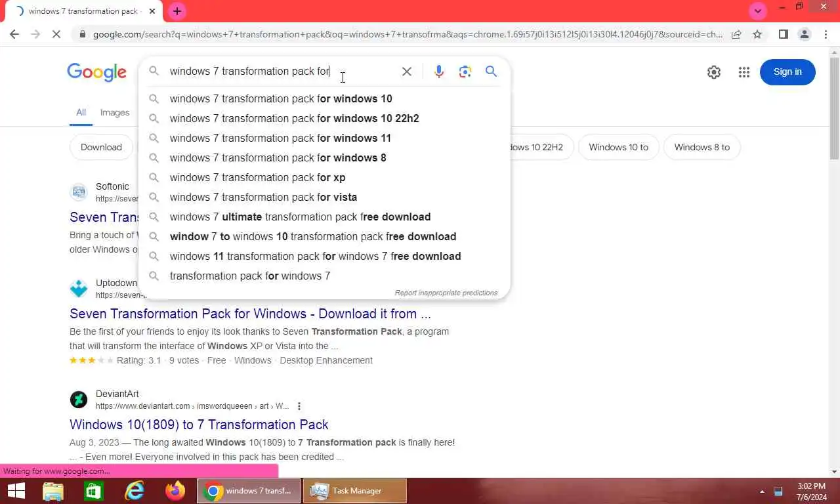The width and height of the screenshot is (840, 504).
Task: Close the windows 7 transformation pack tab
Action: [x=152, y=11]
